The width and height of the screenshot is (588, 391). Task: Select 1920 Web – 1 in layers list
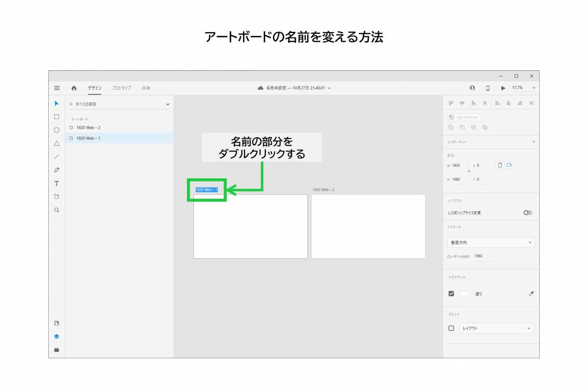(x=119, y=138)
